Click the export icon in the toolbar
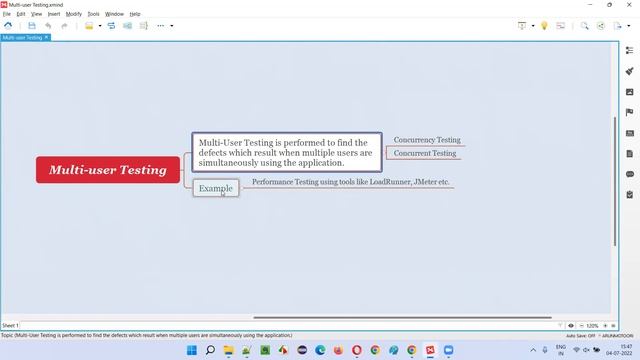Screen dimensions: 640x360 tap(617, 26)
